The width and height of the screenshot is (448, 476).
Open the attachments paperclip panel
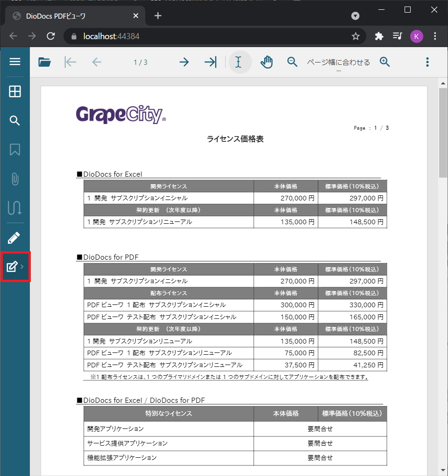15,179
